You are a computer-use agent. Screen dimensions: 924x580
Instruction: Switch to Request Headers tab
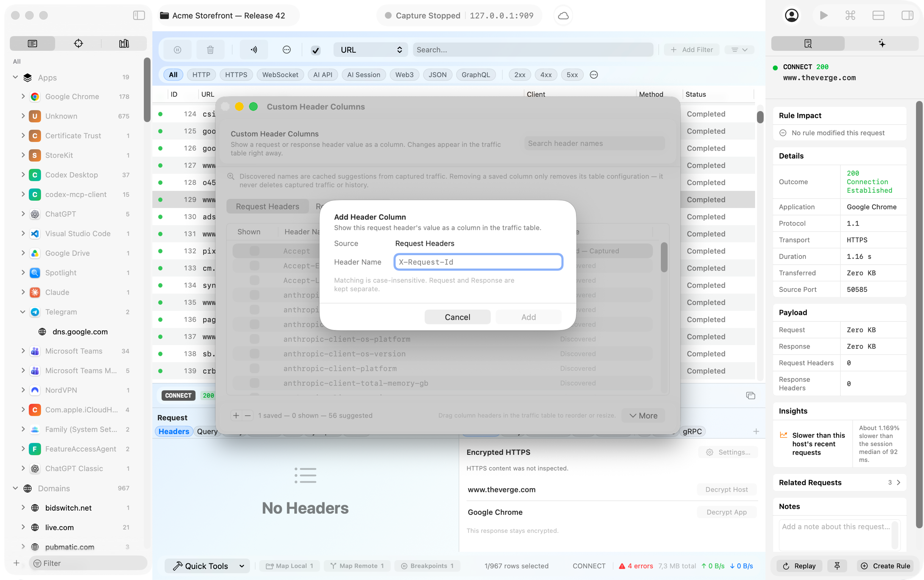267,206
